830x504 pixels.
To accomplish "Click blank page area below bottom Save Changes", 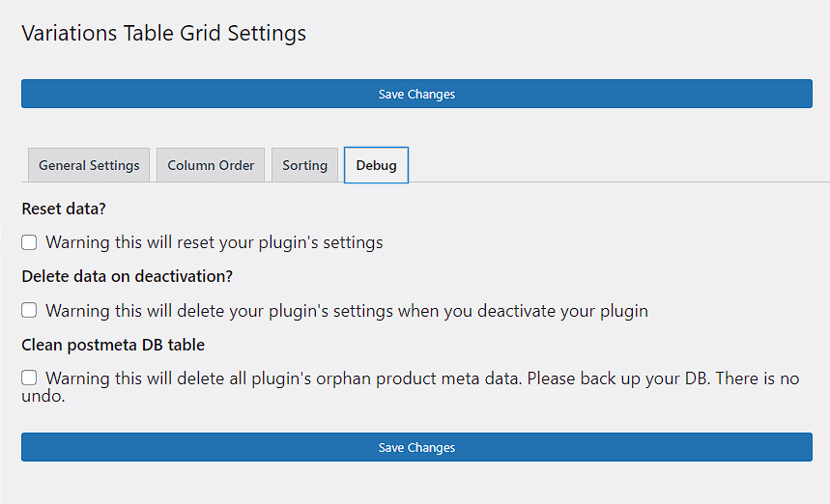I will 415,485.
